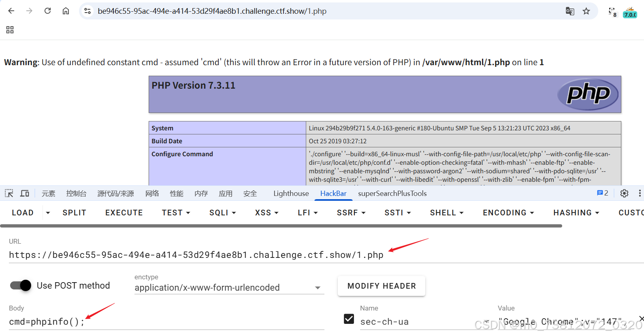Open the extensions icon with badge 8
Screen dimensions: 644x336
(612, 12)
